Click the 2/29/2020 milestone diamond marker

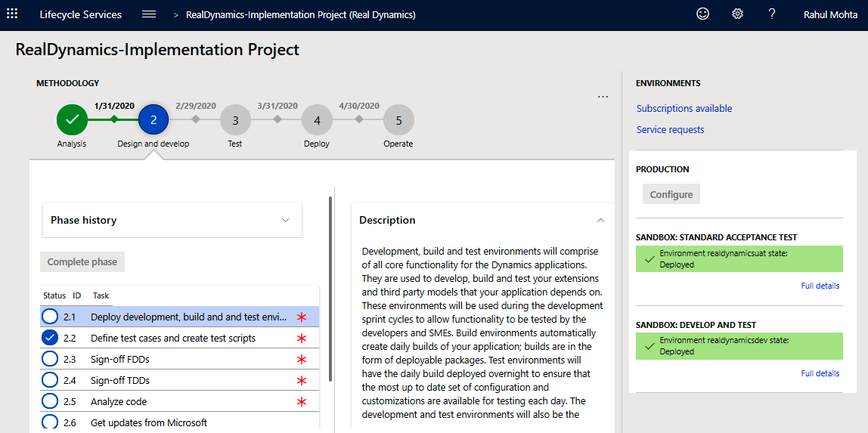click(195, 119)
